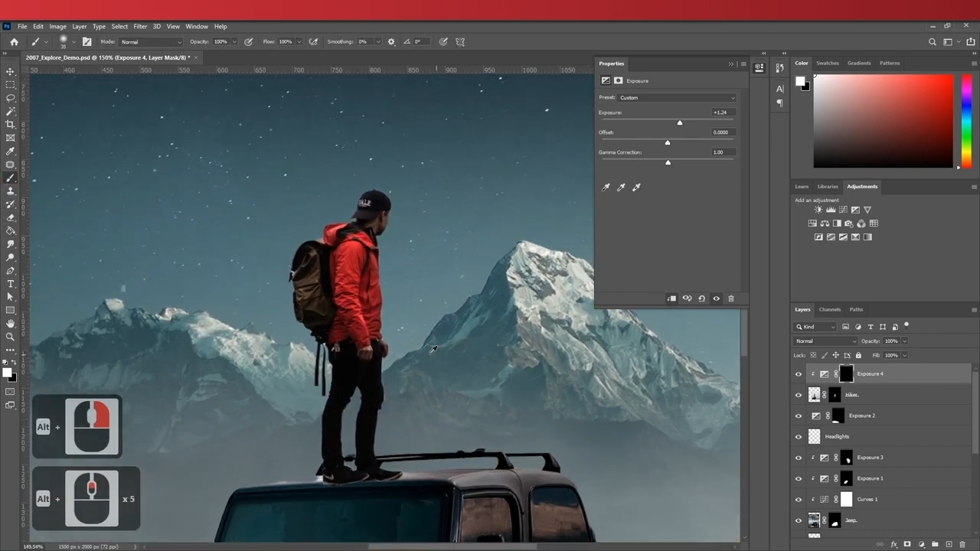Hide the Curves 1 layer

(799, 500)
